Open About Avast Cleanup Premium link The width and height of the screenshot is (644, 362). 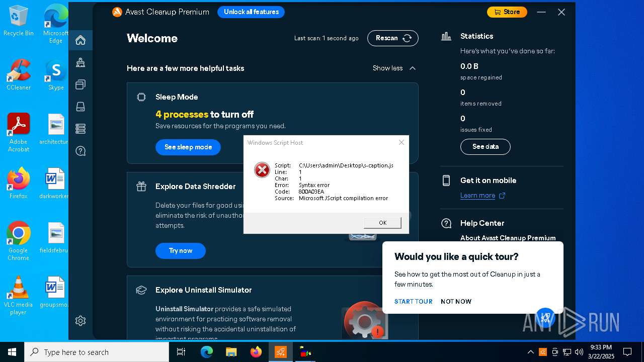point(508,238)
